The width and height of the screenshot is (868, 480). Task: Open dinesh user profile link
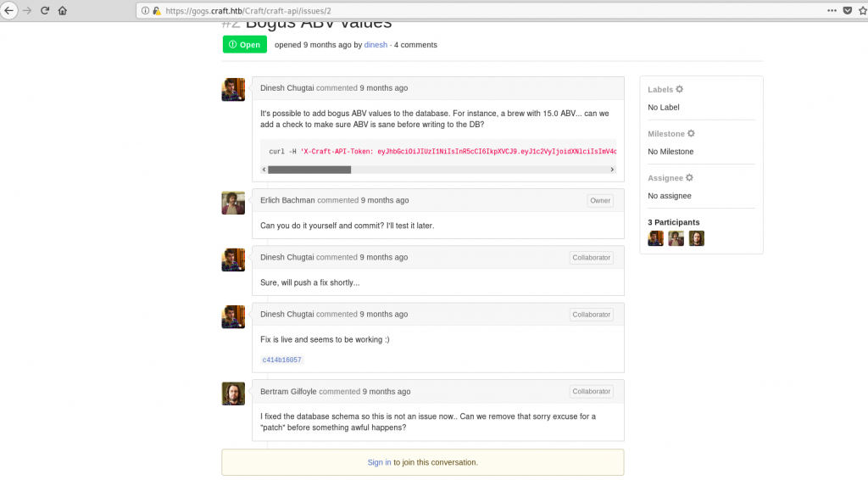pos(376,45)
